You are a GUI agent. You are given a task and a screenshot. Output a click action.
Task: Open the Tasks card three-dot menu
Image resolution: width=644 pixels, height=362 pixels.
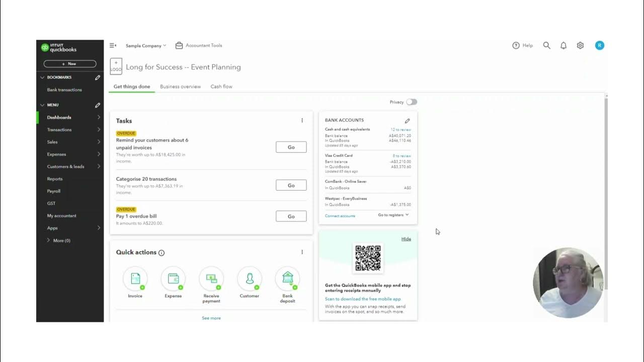tap(302, 120)
